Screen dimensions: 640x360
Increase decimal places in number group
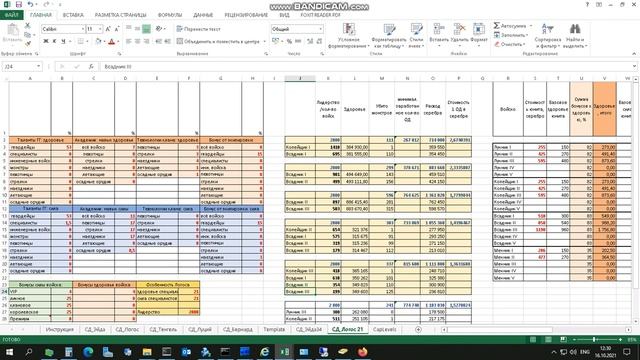[x=310, y=41]
